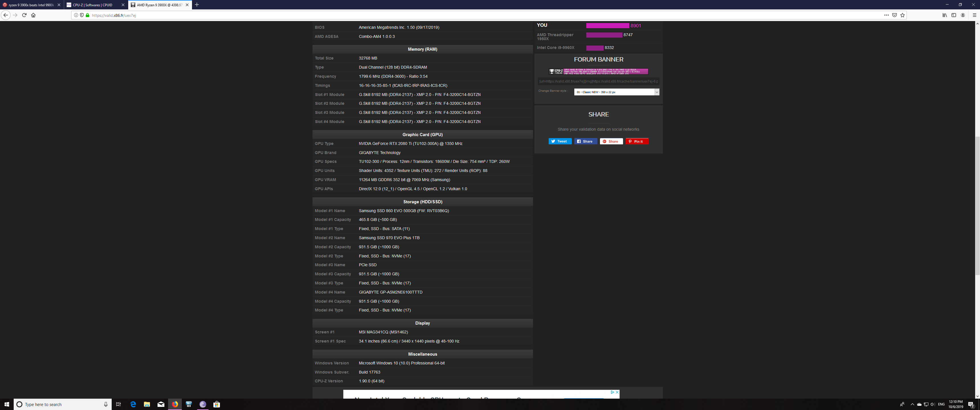Click AMD Threadripper 1950X score bar

click(x=604, y=35)
